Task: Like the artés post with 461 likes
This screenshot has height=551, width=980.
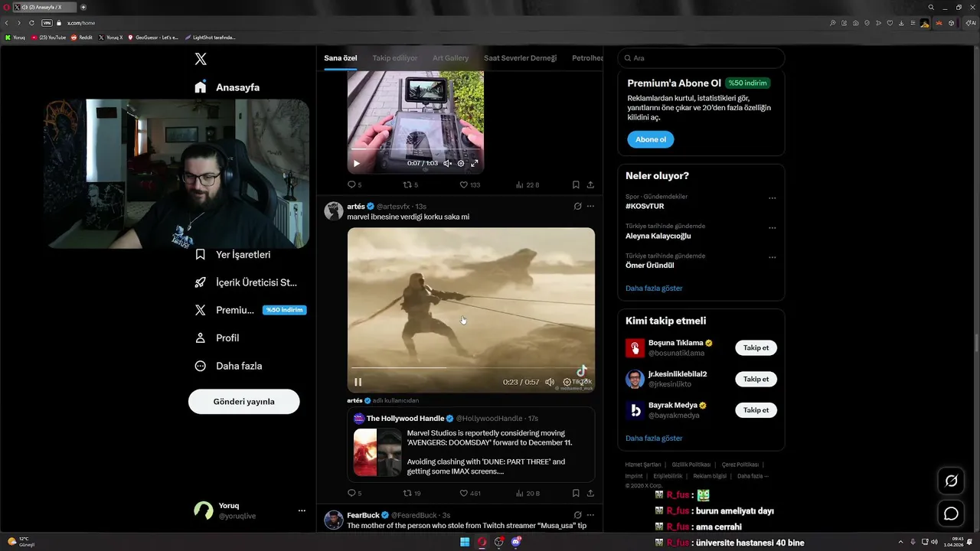Action: click(469, 493)
